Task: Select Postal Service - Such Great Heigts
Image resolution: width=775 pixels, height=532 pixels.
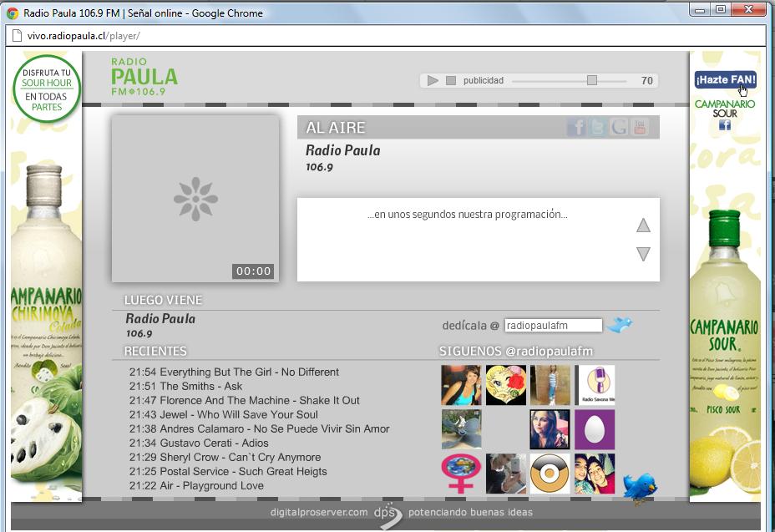Action: click(x=228, y=471)
